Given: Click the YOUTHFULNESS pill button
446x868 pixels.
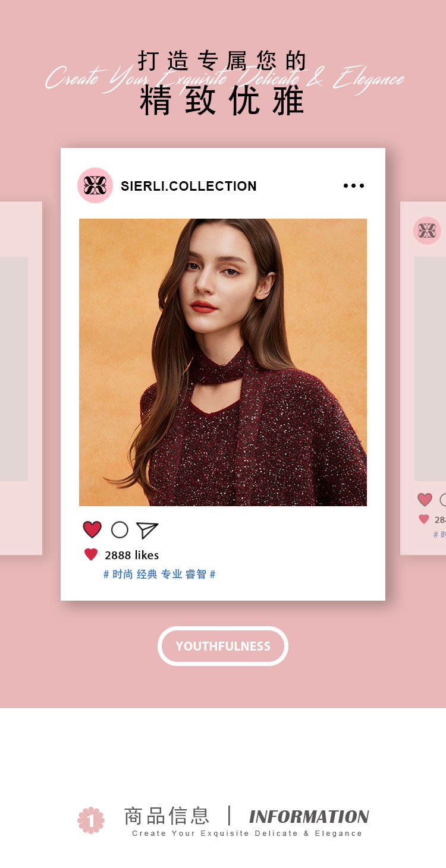Looking at the screenshot, I should (223, 646).
